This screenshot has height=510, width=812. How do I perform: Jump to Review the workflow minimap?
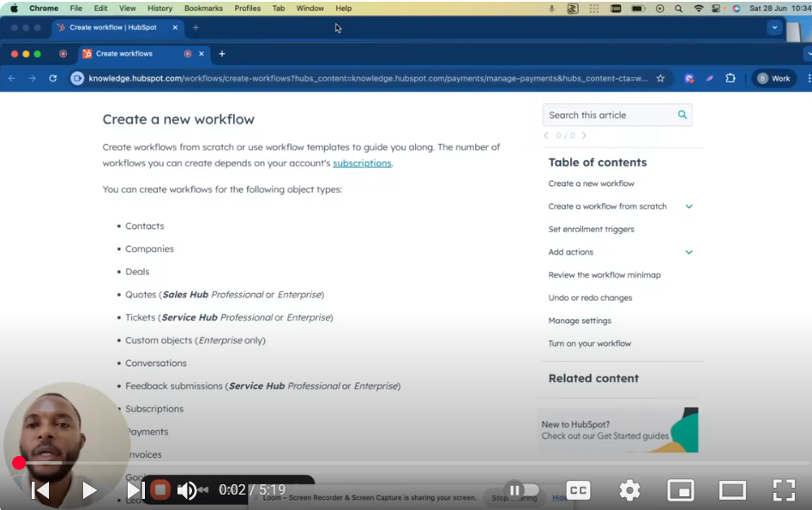pyautogui.click(x=604, y=275)
